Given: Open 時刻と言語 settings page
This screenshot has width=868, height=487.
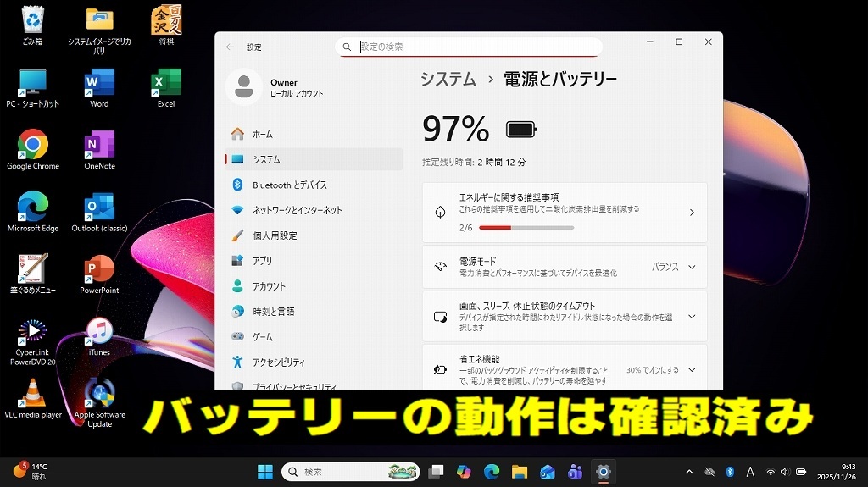Looking at the screenshot, I should coord(314,312).
